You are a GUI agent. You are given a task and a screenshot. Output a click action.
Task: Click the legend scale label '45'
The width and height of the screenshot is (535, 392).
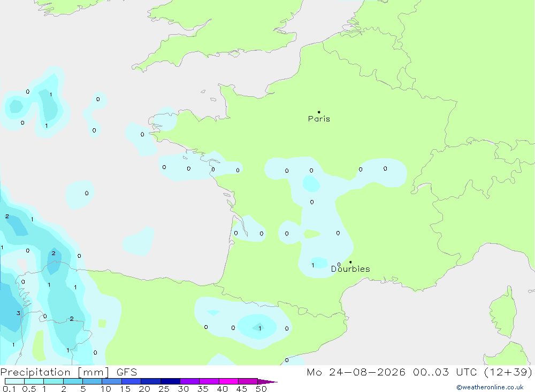click(x=242, y=389)
